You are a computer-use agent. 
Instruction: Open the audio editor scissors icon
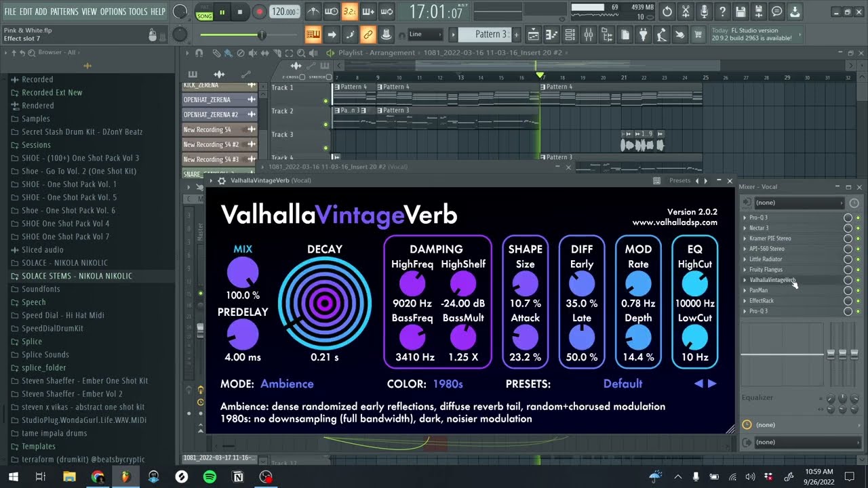click(x=686, y=12)
